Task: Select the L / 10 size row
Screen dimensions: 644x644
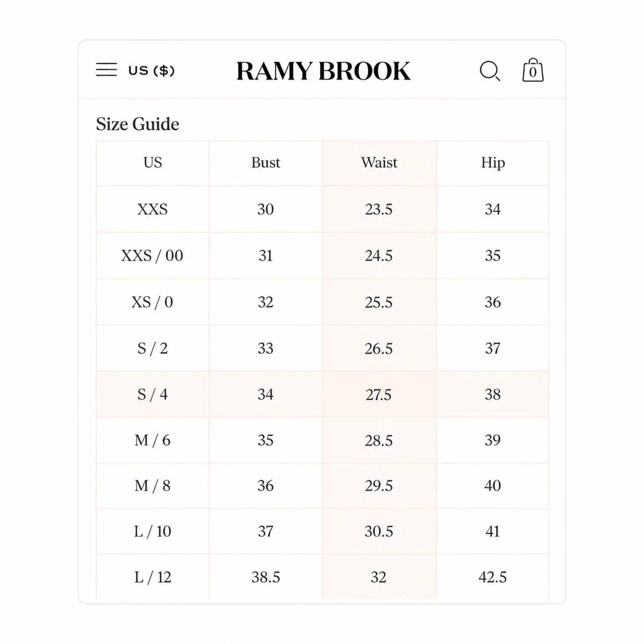Action: coord(323,531)
